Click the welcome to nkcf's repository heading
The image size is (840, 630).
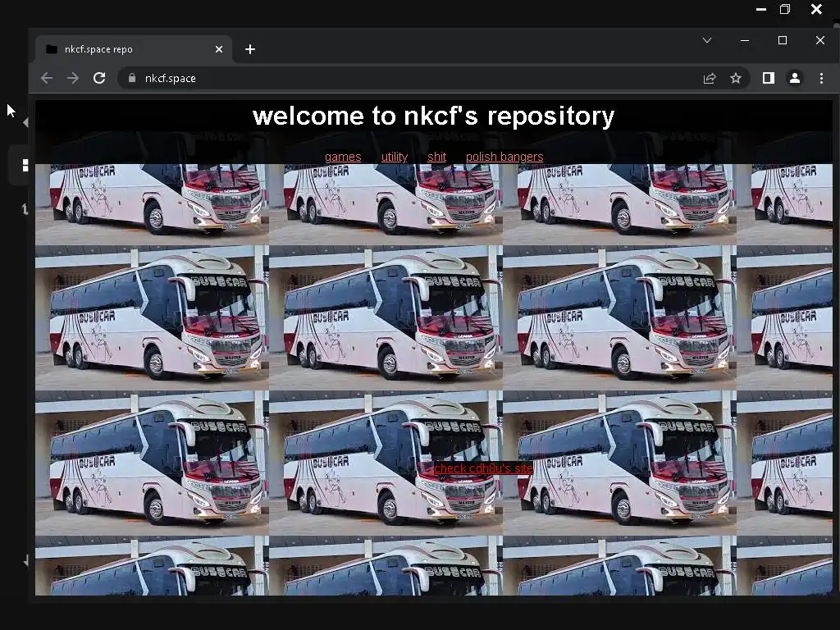pyautogui.click(x=433, y=116)
